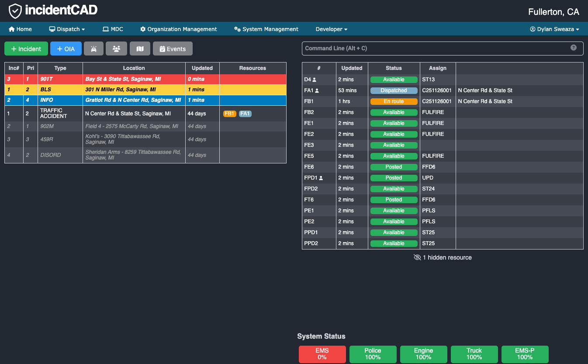
Task: Expand the Dispatch dropdown menu
Action: (67, 29)
